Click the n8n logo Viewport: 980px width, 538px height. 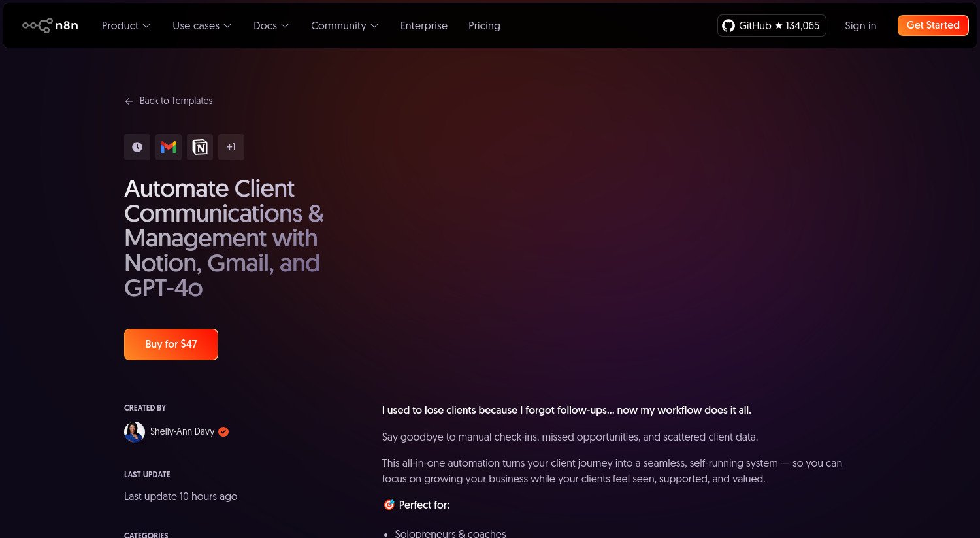(50, 25)
